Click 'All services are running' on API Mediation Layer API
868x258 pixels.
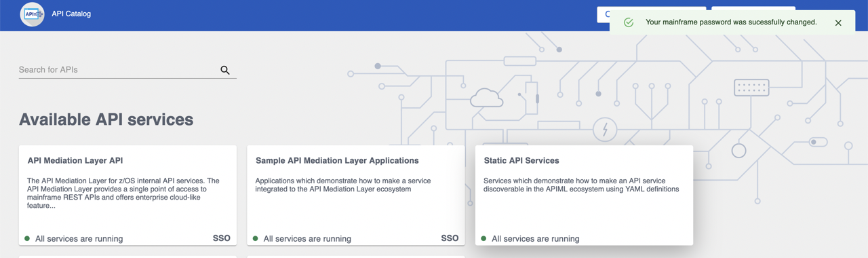coord(79,239)
